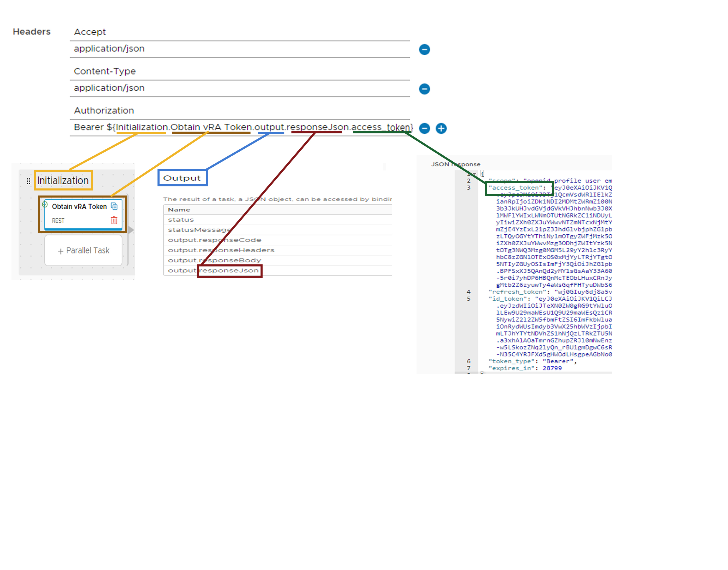Add a new header with plus icon
728x570 pixels.
pyautogui.click(x=441, y=128)
